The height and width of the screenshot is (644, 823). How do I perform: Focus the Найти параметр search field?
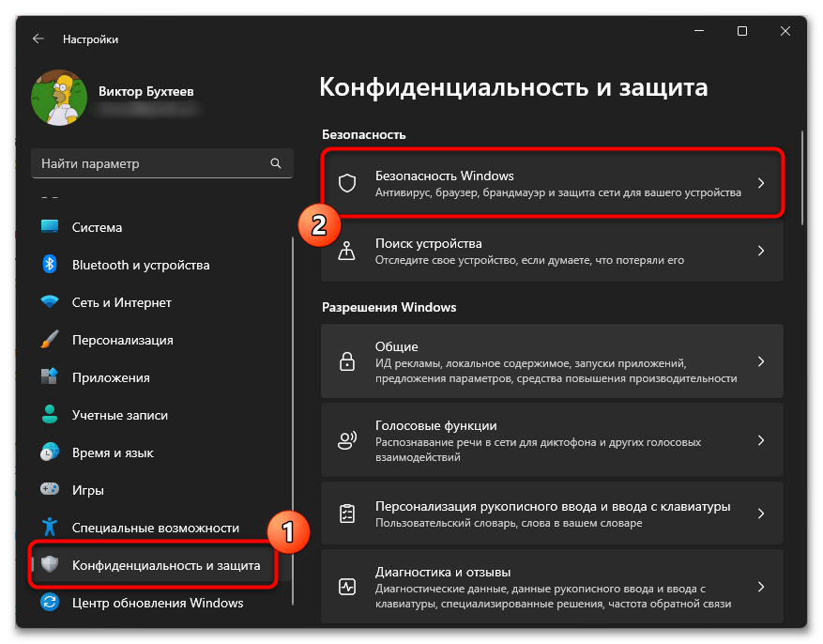click(161, 163)
